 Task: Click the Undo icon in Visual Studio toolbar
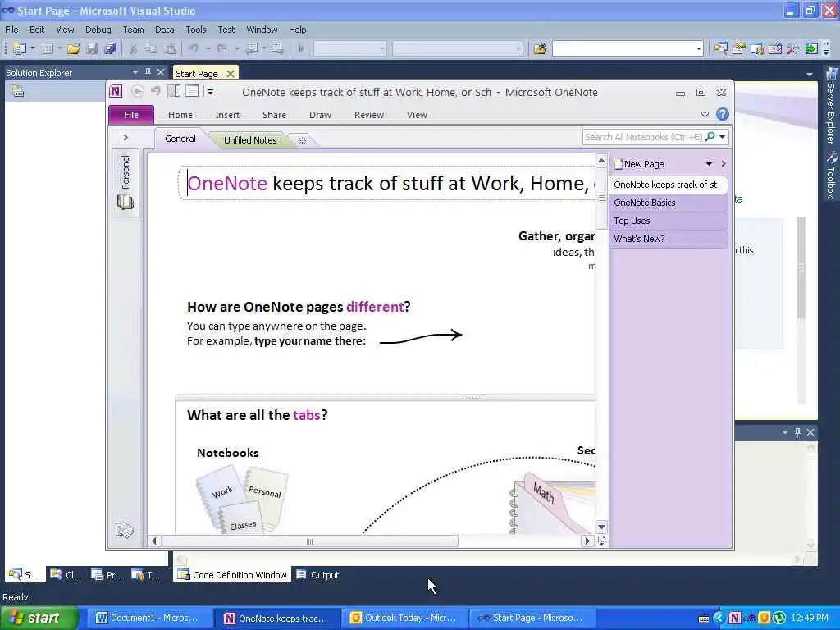194,48
